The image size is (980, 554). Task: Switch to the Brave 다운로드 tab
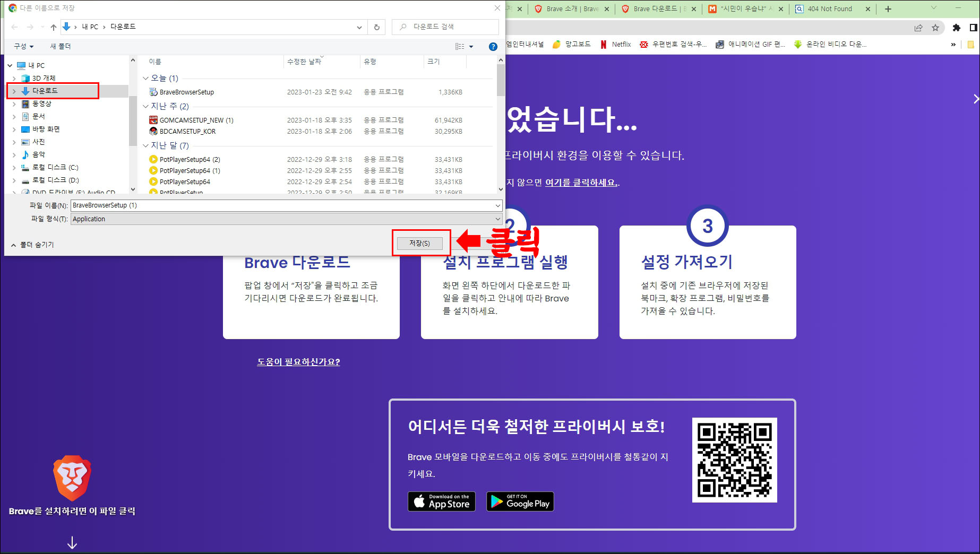[658, 8]
